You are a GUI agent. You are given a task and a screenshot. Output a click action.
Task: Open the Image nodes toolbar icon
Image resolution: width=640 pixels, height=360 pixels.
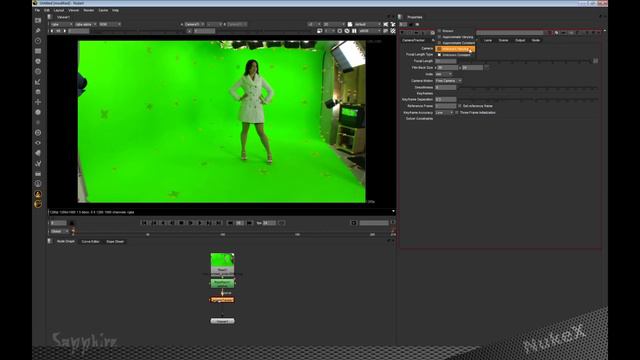coord(38,20)
